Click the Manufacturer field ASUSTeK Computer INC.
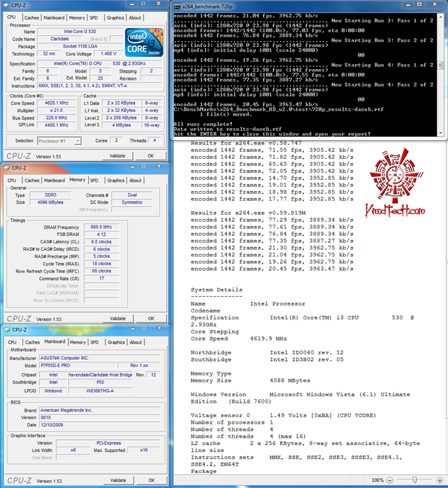 tap(100, 358)
